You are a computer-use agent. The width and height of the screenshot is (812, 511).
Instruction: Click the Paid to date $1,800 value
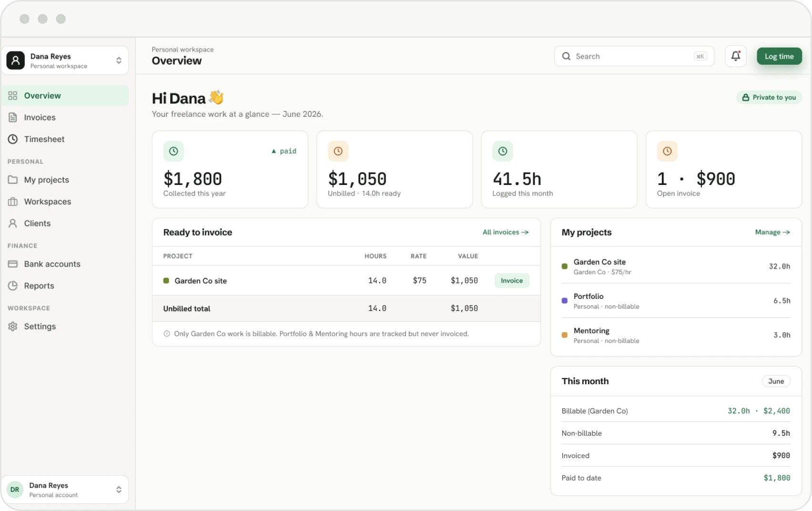pyautogui.click(x=777, y=478)
